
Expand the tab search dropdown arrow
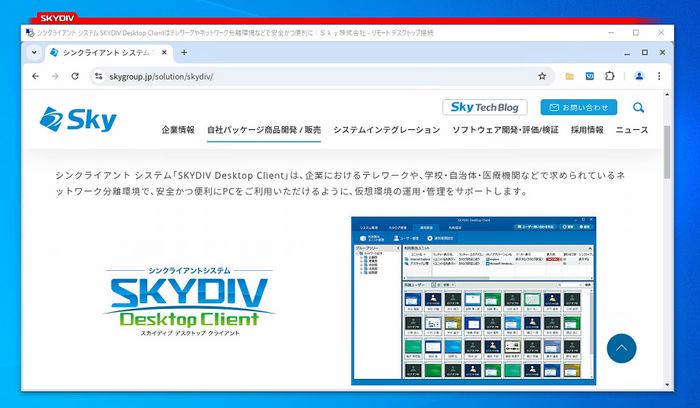tap(34, 53)
